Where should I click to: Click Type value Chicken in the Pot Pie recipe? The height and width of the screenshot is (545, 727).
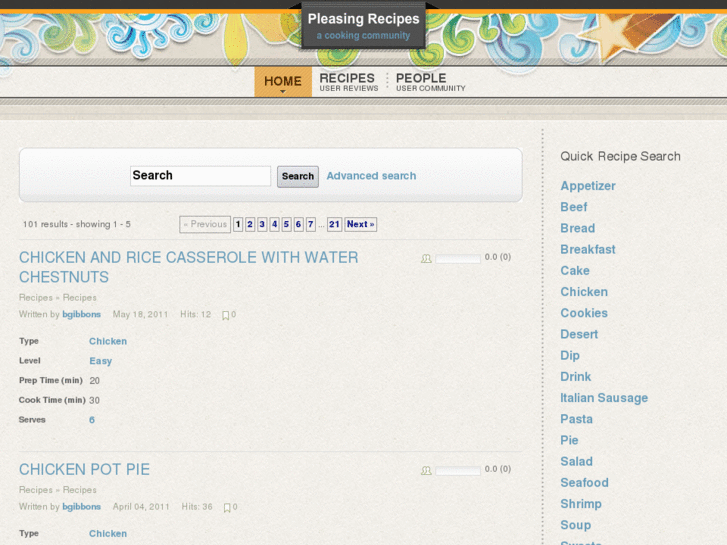[x=108, y=534]
